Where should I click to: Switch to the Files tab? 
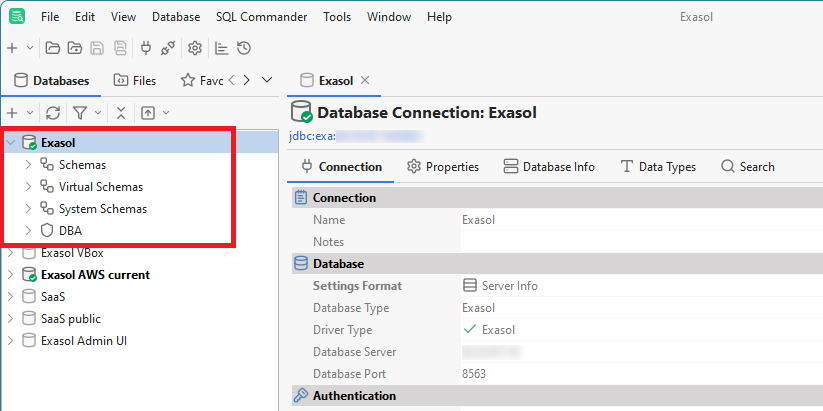click(135, 80)
